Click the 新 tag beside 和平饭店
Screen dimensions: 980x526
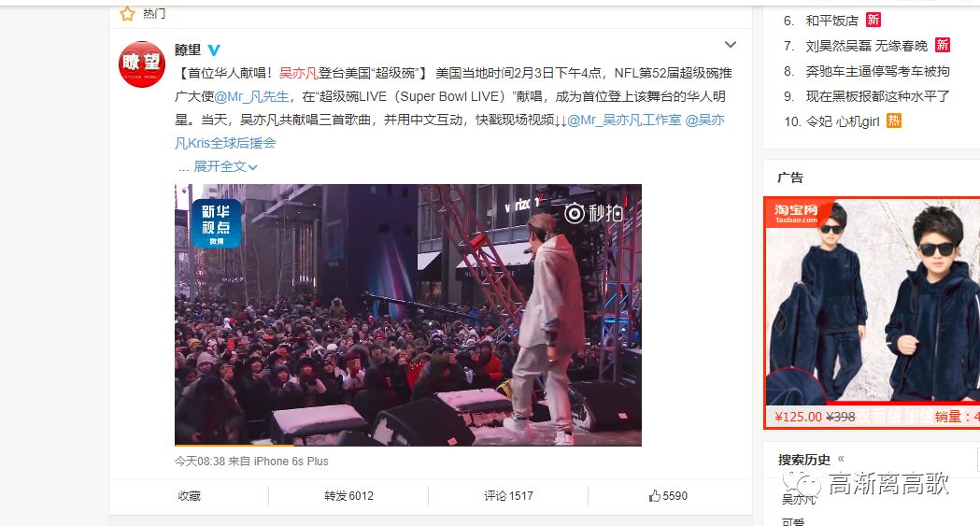pyautogui.click(x=873, y=20)
